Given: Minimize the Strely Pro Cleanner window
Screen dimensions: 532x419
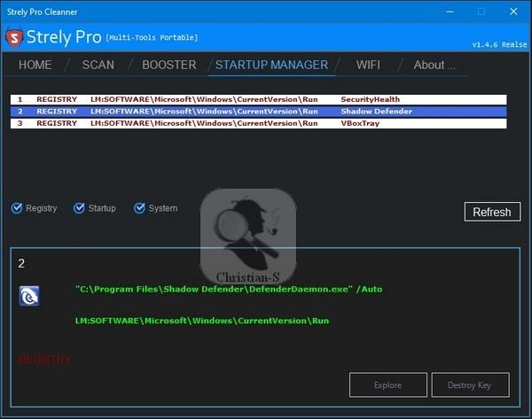Looking at the screenshot, I should tap(450, 12).
